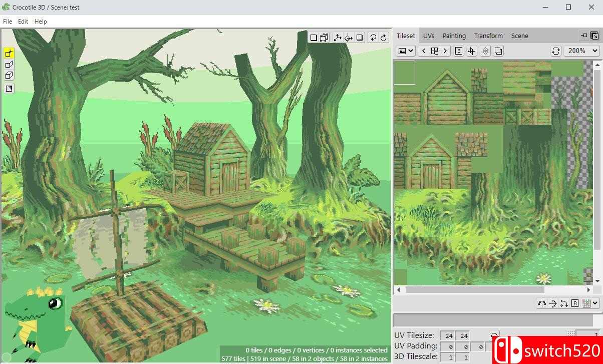Select the vertex selection tool above viewport
Screen dimensions: 603x364
(324, 37)
